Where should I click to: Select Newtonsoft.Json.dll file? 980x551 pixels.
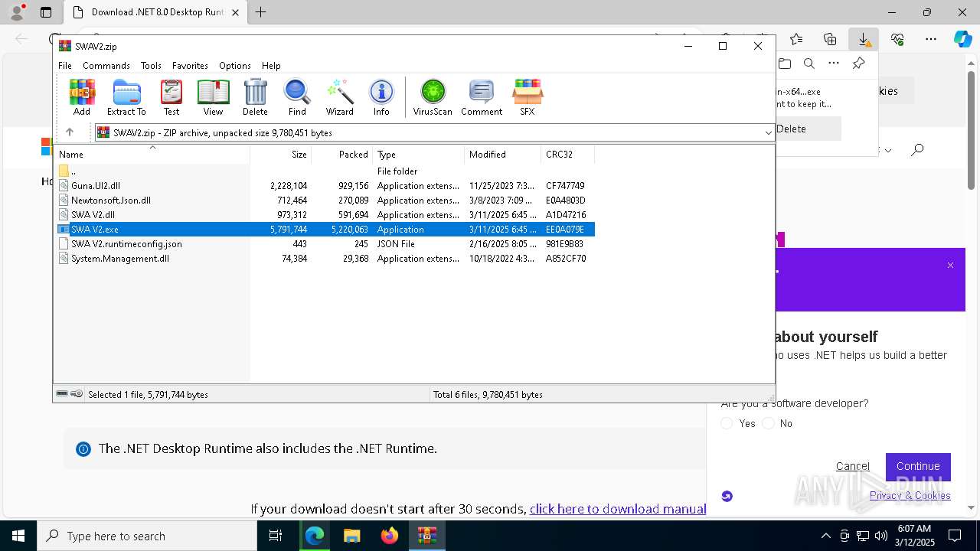coord(111,201)
